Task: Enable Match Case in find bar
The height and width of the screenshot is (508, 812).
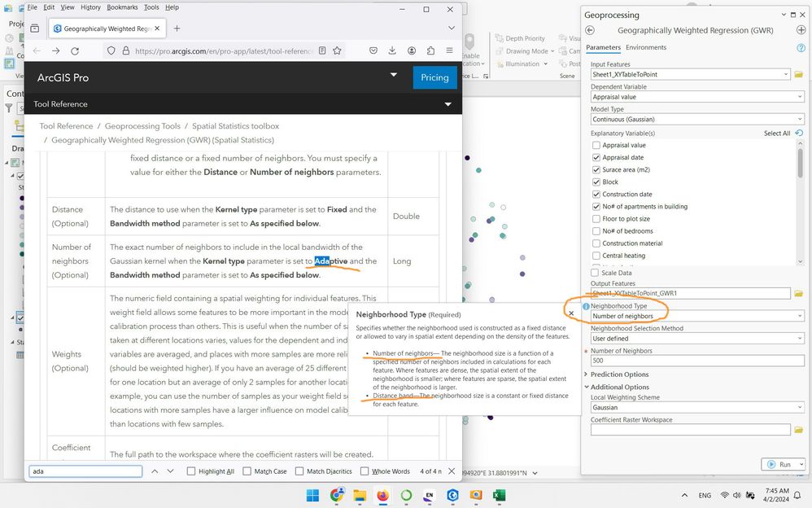Action: pyautogui.click(x=247, y=471)
